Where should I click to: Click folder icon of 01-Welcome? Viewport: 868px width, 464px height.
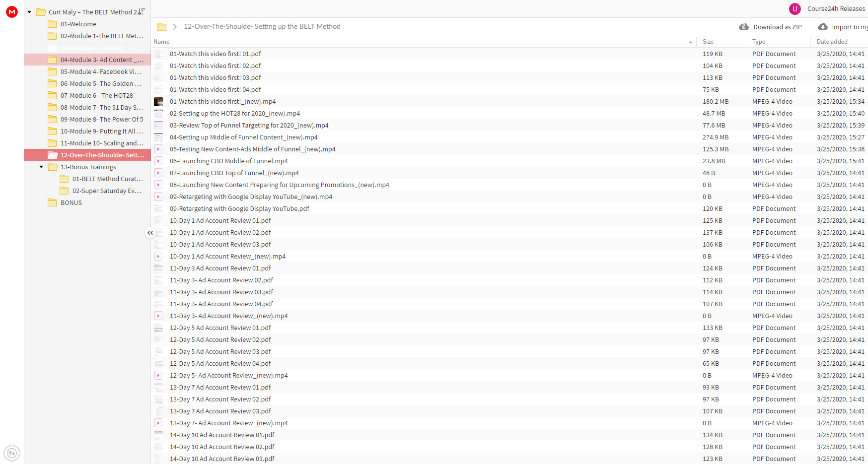(x=52, y=24)
